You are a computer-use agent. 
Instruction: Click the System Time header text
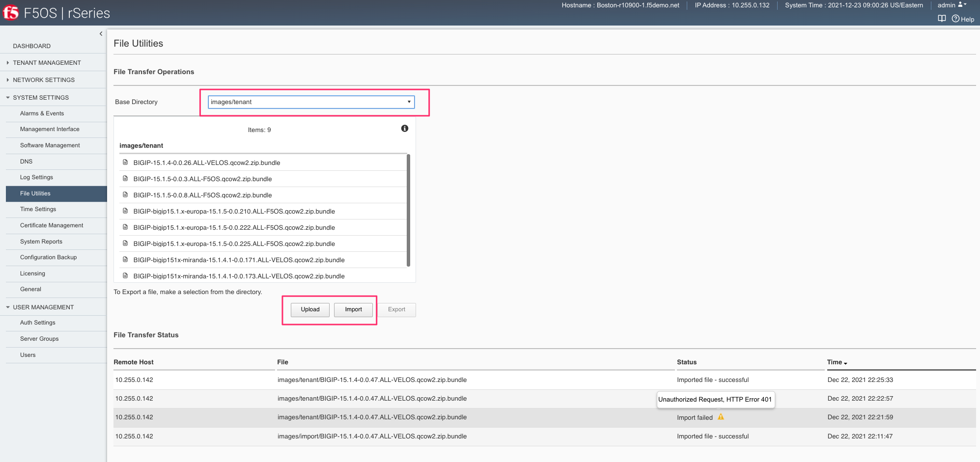click(x=854, y=5)
